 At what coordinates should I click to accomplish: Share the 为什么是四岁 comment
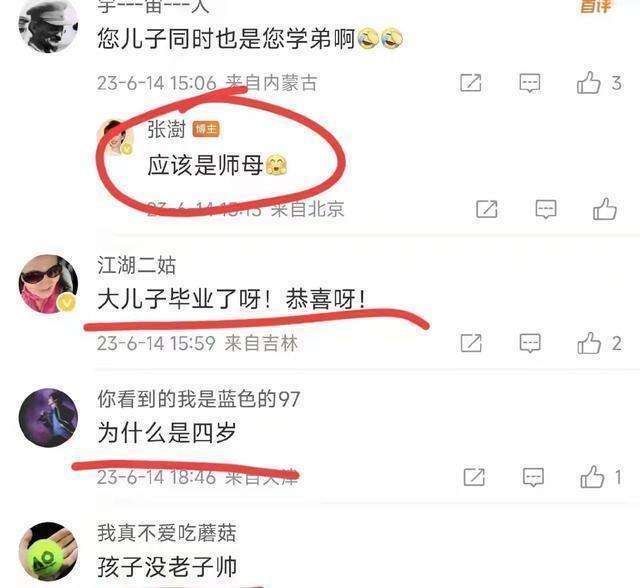click(x=474, y=477)
